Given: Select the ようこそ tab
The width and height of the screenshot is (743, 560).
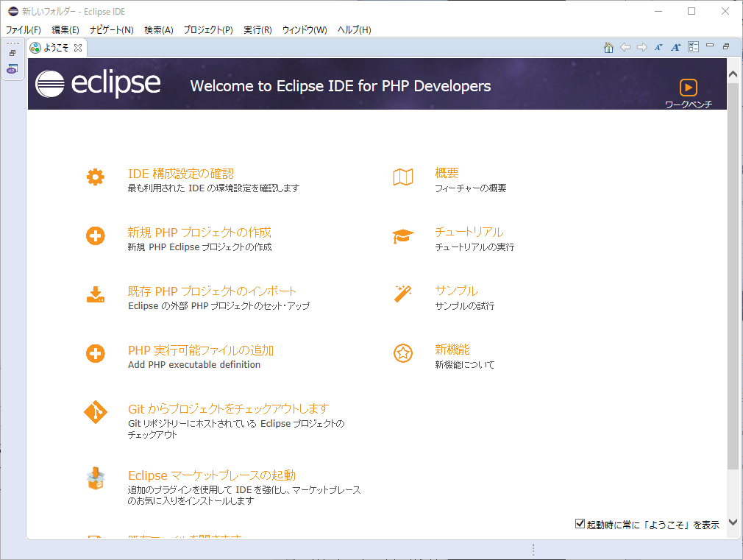Looking at the screenshot, I should 56,48.
